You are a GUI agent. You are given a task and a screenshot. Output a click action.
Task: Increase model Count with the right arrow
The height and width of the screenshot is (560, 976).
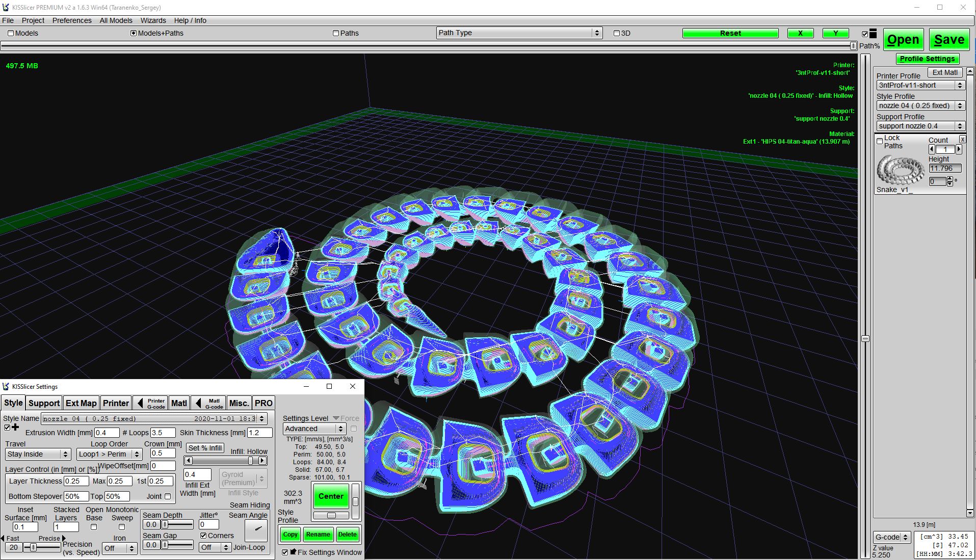pos(959,149)
